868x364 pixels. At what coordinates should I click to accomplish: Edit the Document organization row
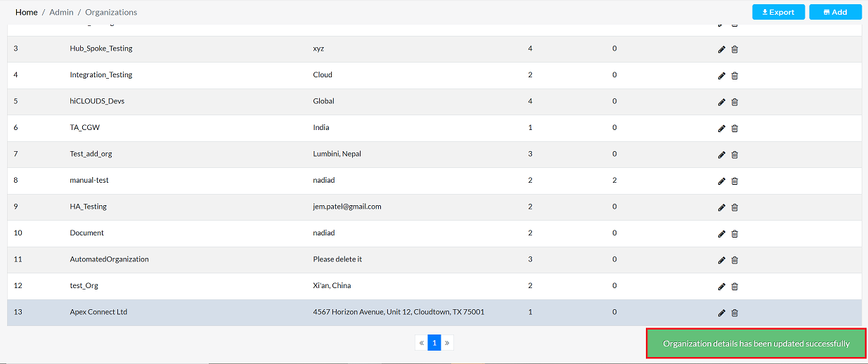[x=721, y=234]
